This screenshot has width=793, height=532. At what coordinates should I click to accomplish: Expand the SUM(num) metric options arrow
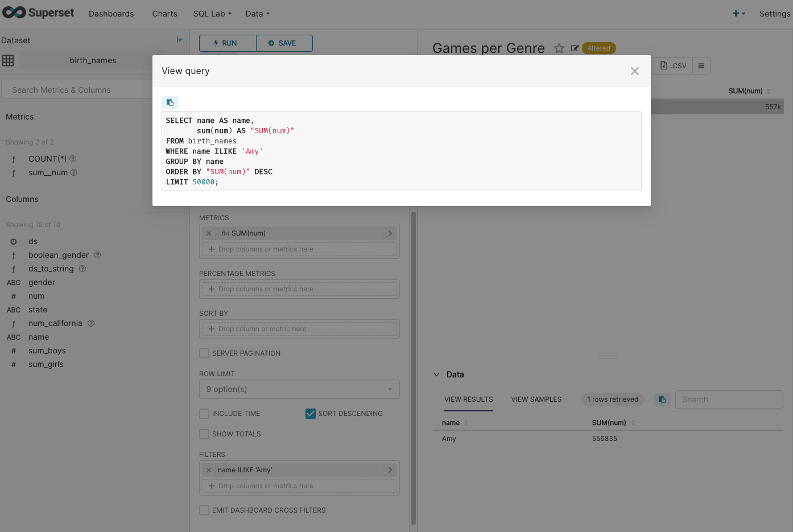click(390, 233)
